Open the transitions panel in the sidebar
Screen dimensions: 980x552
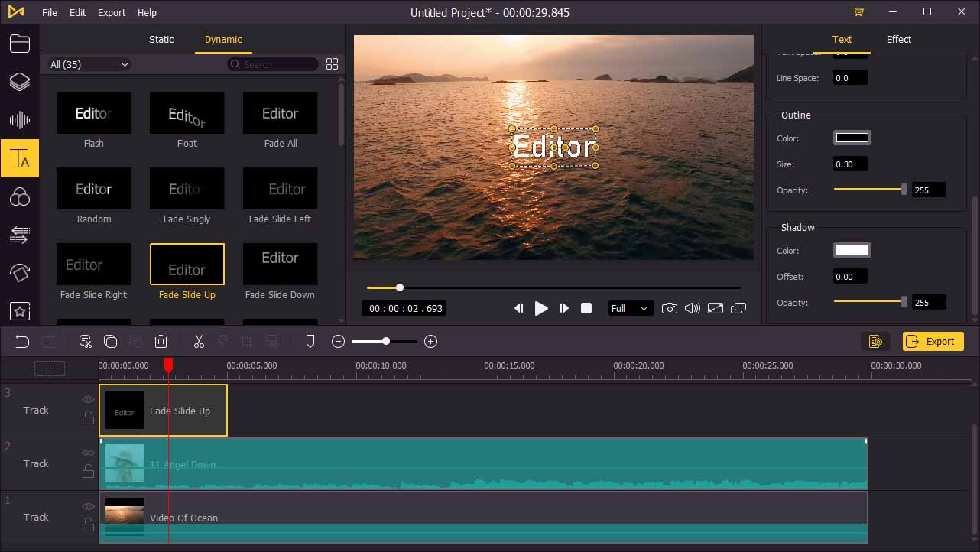pos(21,235)
